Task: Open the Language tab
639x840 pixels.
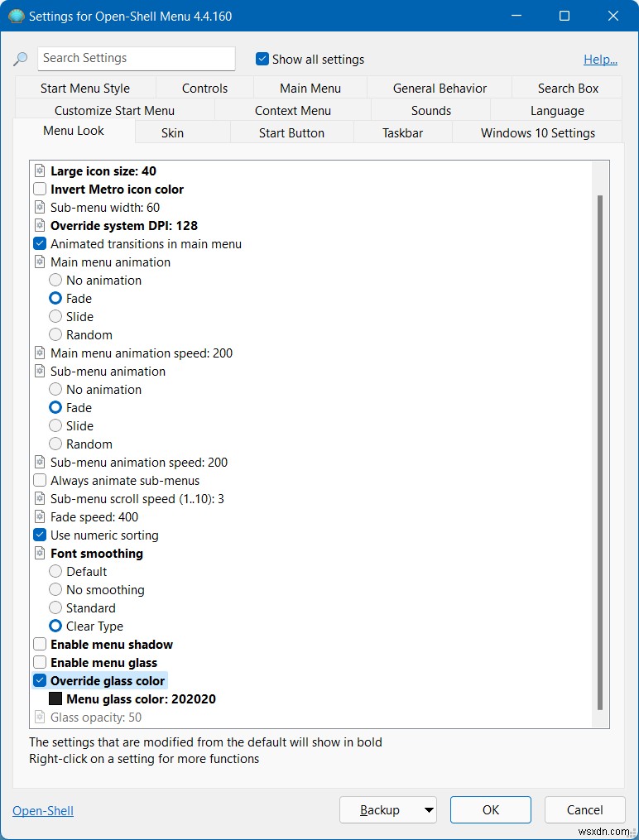Action: point(557,110)
